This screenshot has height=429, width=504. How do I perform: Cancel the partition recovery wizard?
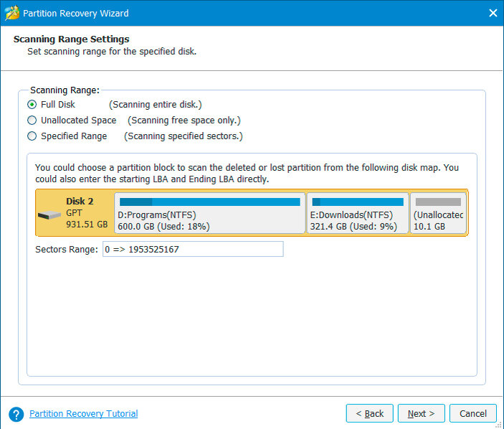(473, 413)
